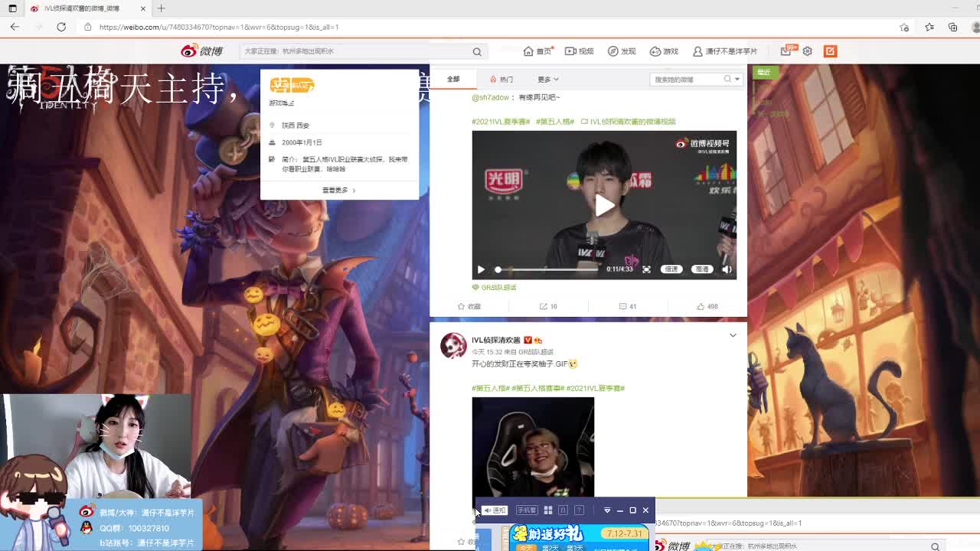Expand the 更多 dropdown

click(x=548, y=79)
